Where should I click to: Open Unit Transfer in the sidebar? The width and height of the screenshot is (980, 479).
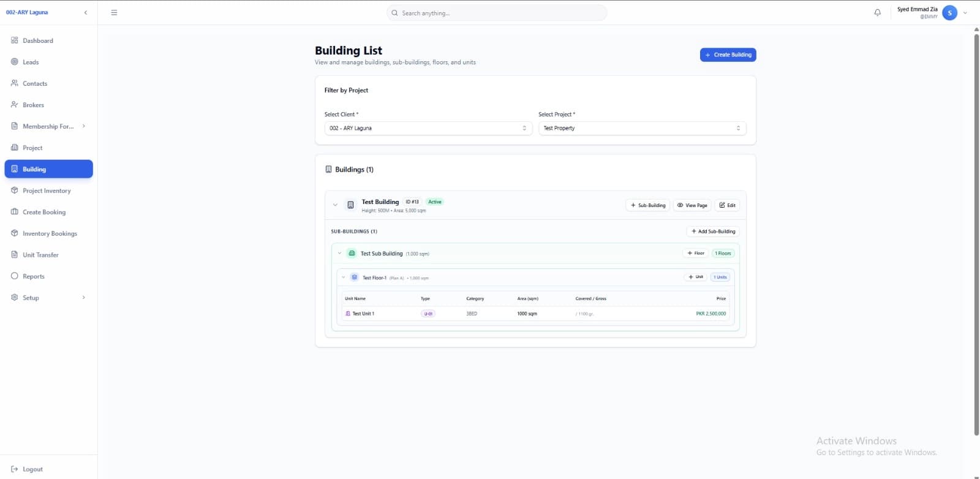tap(48, 255)
